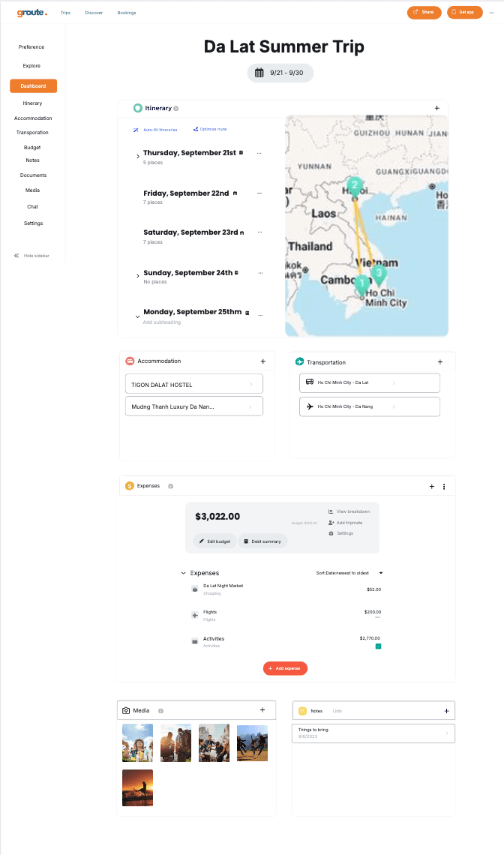Viewport: 504px width, 855px height.
Task: Add media using the plus icon
Action: coord(262,709)
